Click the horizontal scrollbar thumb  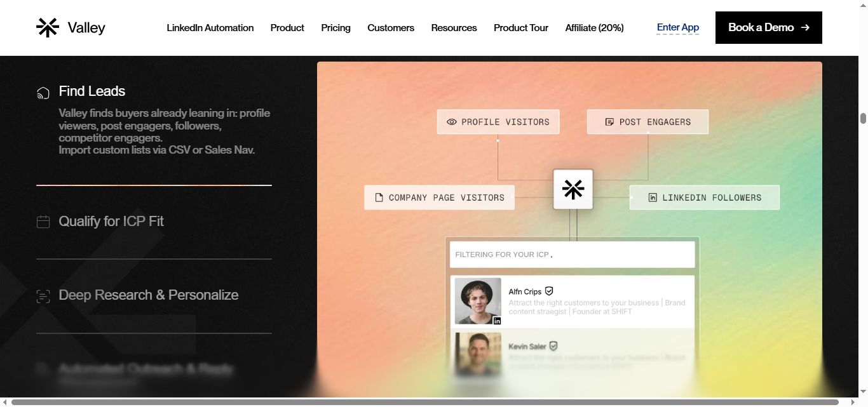tap(425, 402)
